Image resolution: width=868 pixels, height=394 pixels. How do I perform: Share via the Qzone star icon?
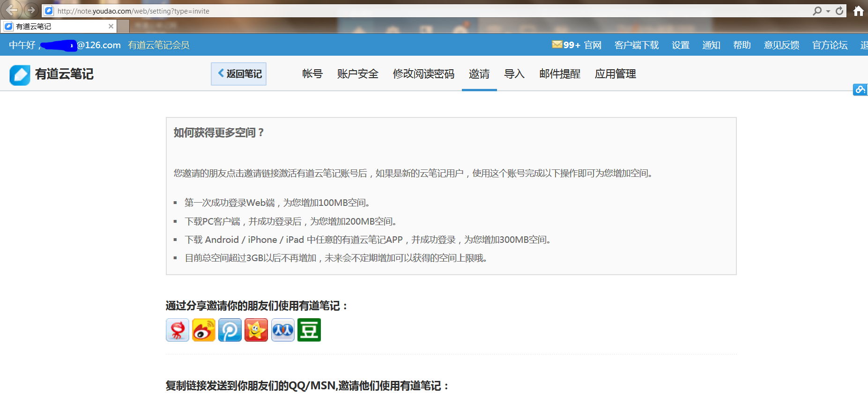click(x=256, y=330)
